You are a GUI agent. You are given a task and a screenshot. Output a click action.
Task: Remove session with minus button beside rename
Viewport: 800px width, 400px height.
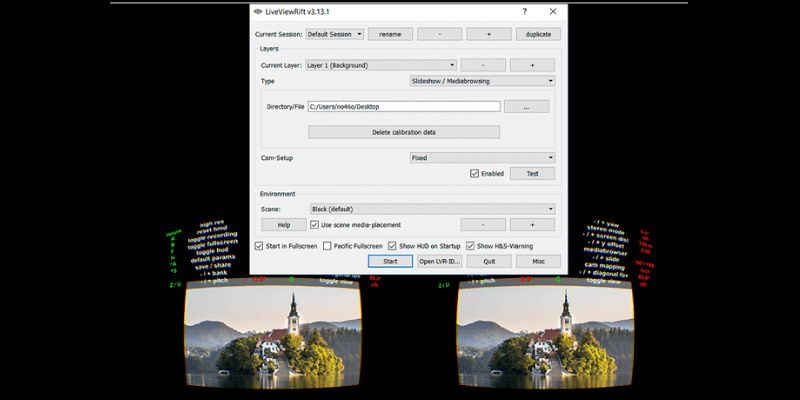click(x=439, y=34)
